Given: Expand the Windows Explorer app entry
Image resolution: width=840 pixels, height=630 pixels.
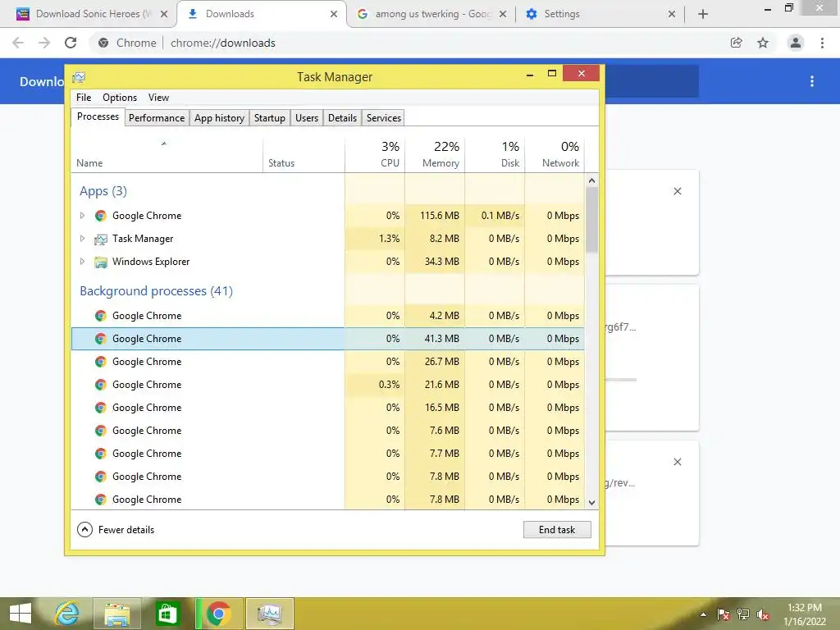Looking at the screenshot, I should (82, 262).
